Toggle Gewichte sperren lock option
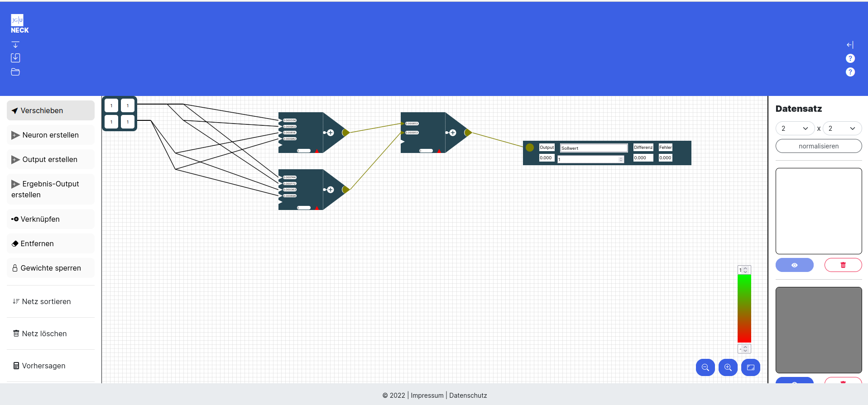The image size is (868, 405). (50, 268)
